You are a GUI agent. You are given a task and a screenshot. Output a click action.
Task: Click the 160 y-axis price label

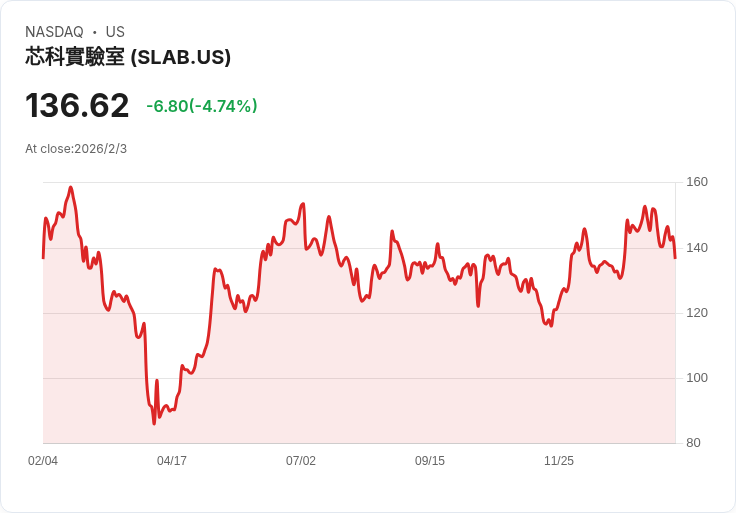(697, 182)
